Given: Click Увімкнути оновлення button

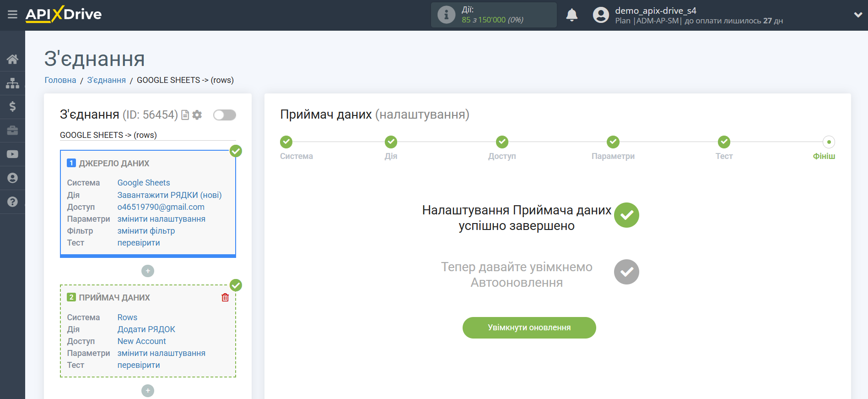Looking at the screenshot, I should tap(529, 328).
